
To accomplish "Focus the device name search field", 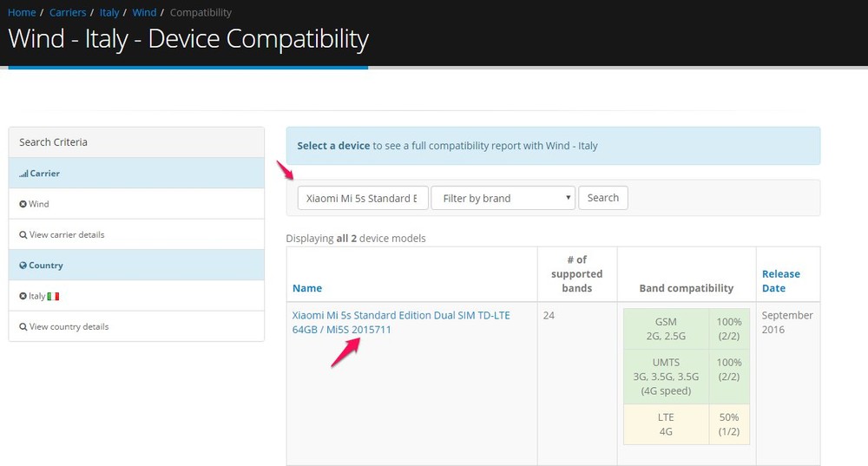I will [x=363, y=198].
